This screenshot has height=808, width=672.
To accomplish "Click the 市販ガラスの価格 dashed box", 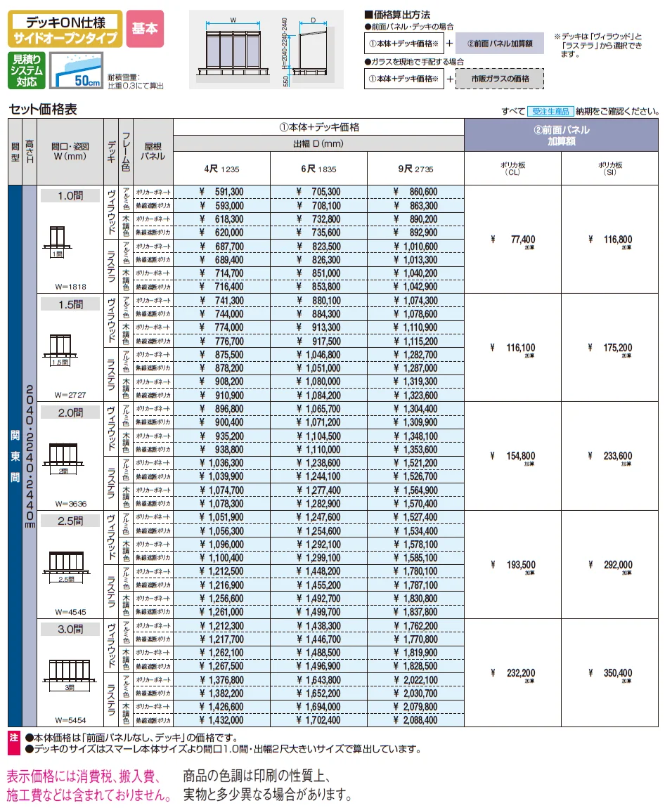I will [500, 79].
